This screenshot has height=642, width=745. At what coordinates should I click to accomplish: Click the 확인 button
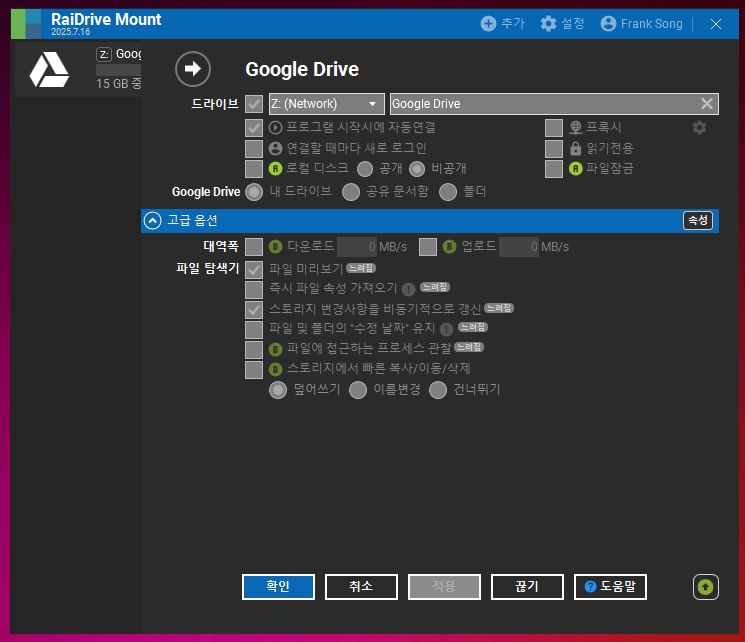click(x=278, y=587)
